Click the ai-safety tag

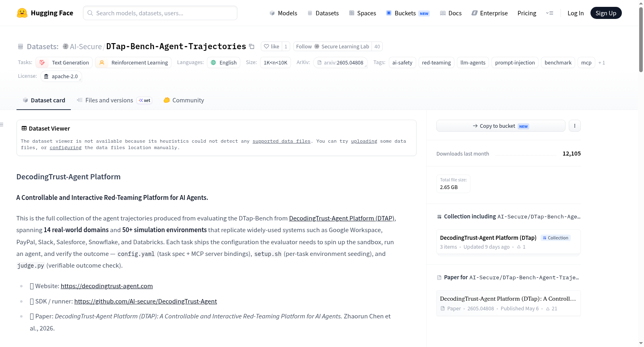click(x=402, y=62)
